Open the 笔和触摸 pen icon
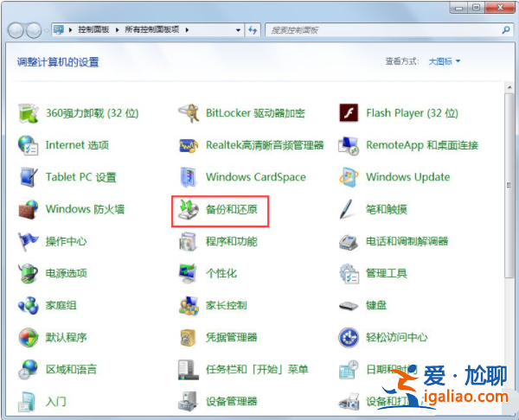 tap(347, 209)
